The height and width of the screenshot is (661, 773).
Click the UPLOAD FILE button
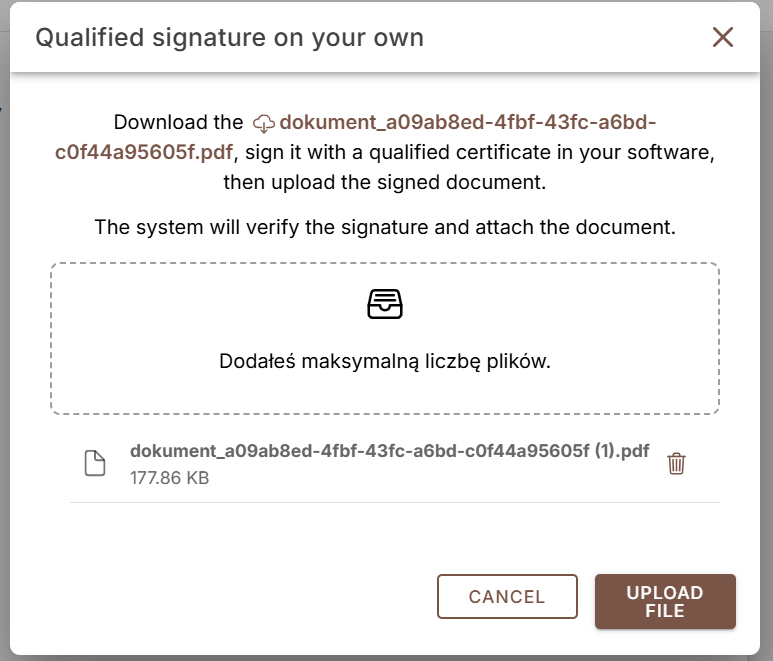pos(665,601)
